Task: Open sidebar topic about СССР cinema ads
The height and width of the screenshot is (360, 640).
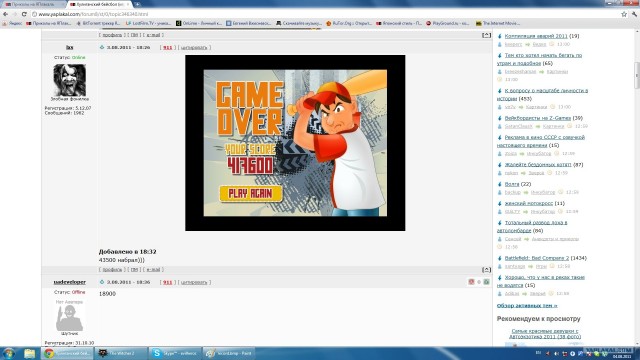Action: pyautogui.click(x=541, y=141)
